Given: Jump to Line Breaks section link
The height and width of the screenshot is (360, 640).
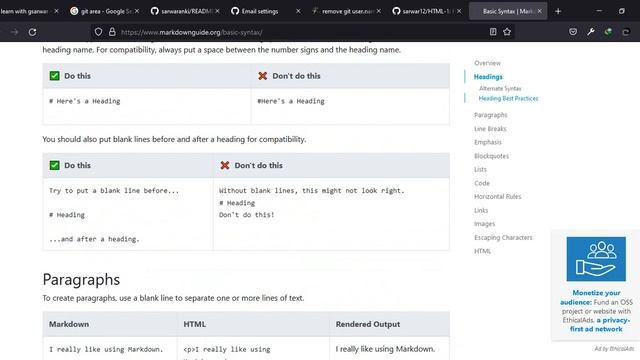Looking at the screenshot, I should click(x=490, y=129).
